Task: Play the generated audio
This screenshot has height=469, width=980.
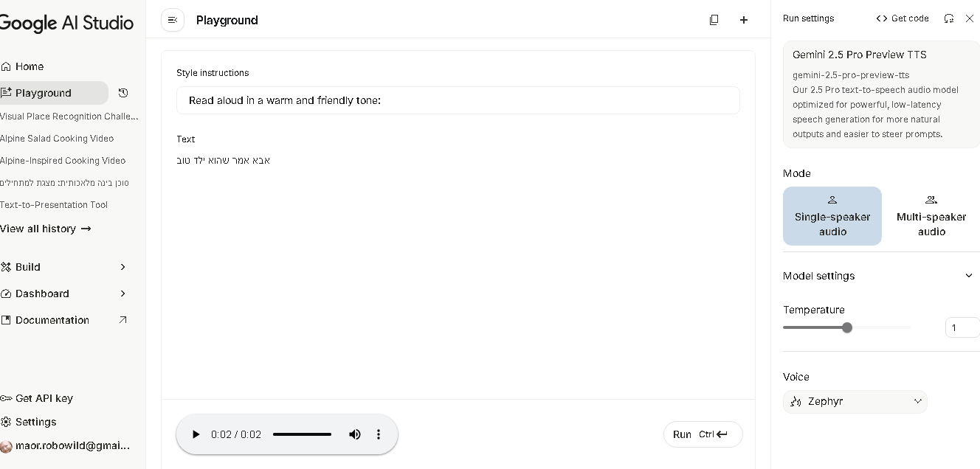Action: click(x=196, y=434)
